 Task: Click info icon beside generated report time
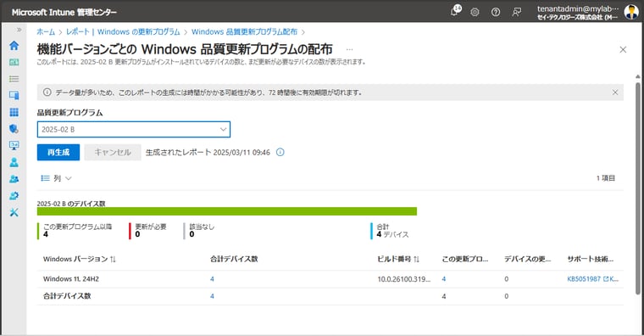click(280, 152)
